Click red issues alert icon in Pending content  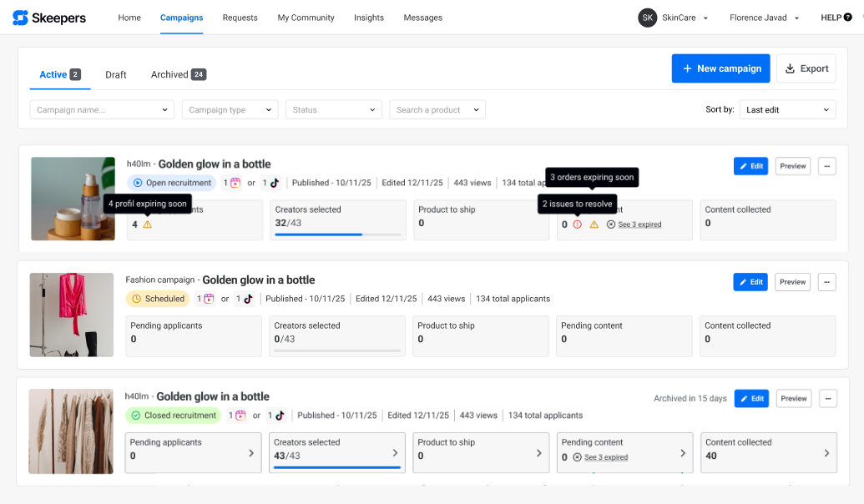click(577, 224)
